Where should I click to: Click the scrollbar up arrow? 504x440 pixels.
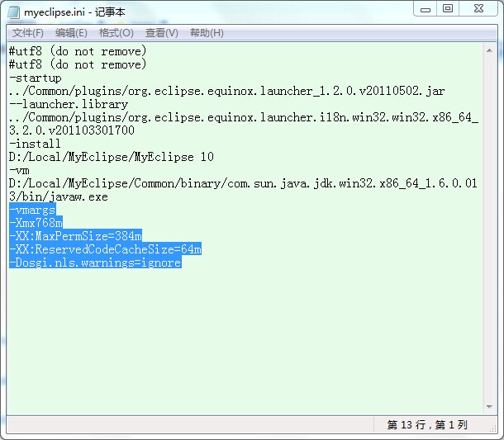tap(489, 50)
